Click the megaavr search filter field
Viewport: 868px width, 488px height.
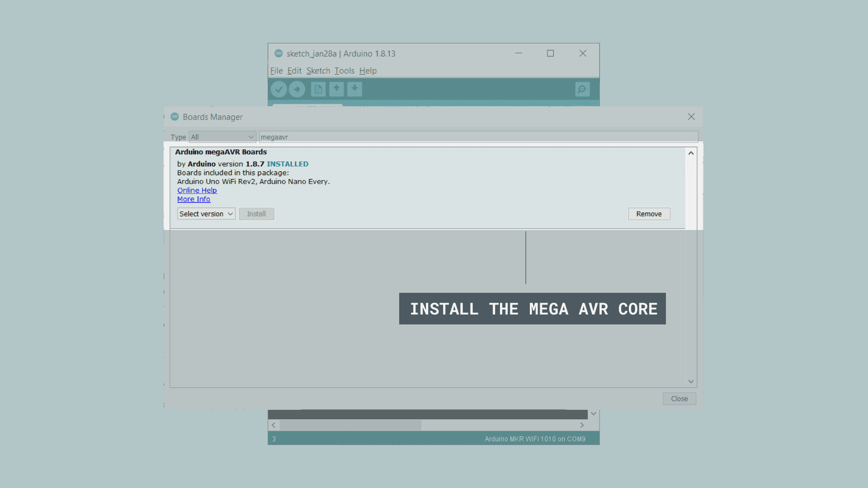click(x=478, y=137)
